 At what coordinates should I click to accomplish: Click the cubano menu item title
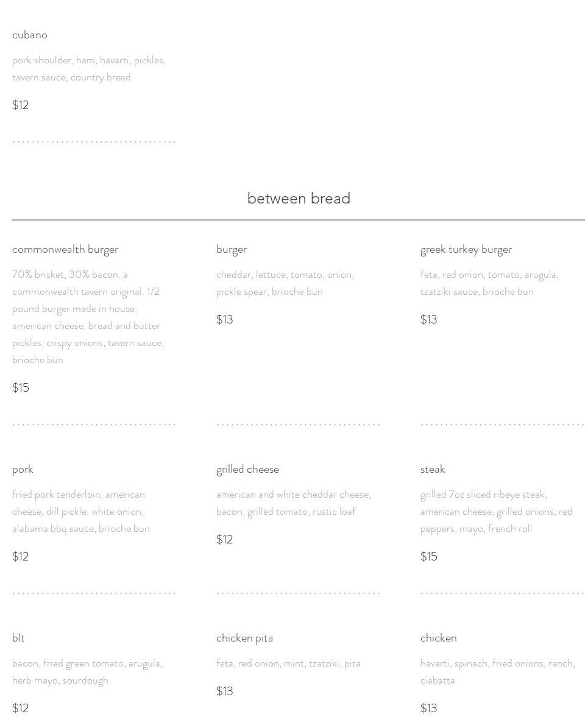click(30, 35)
